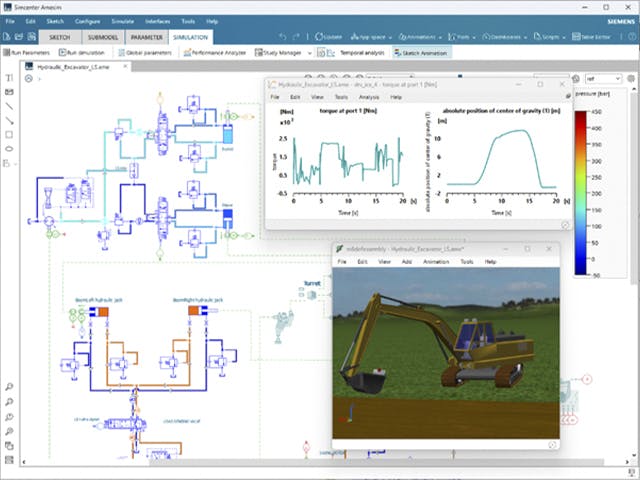Viewport: 640px width, 480px height.
Task: Click the redo arrow icon
Action: coord(296,37)
